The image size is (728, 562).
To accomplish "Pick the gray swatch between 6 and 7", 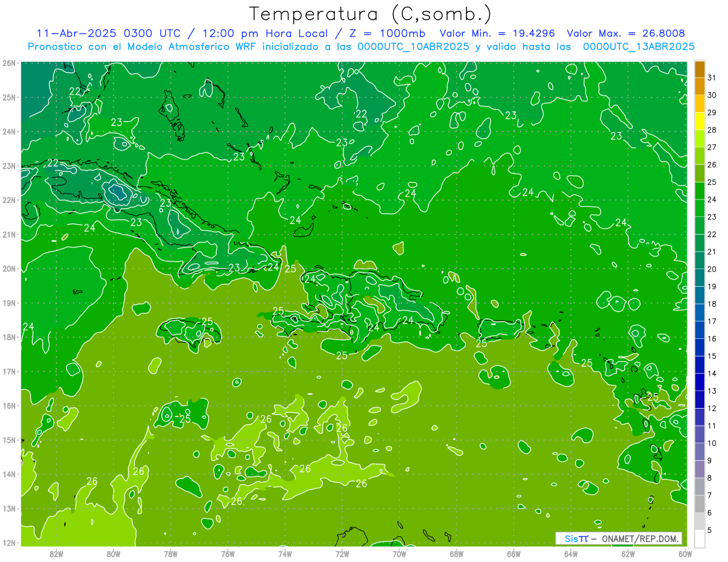I will point(699,504).
